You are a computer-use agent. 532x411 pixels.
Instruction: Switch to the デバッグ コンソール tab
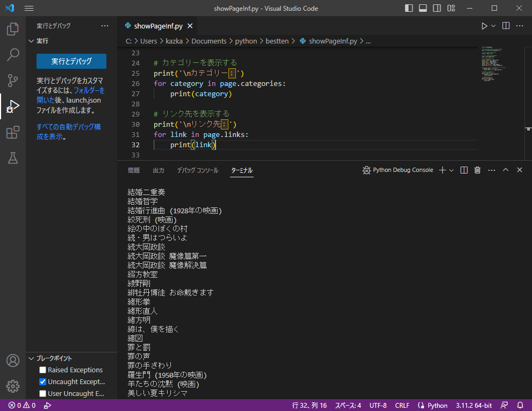coord(197,170)
